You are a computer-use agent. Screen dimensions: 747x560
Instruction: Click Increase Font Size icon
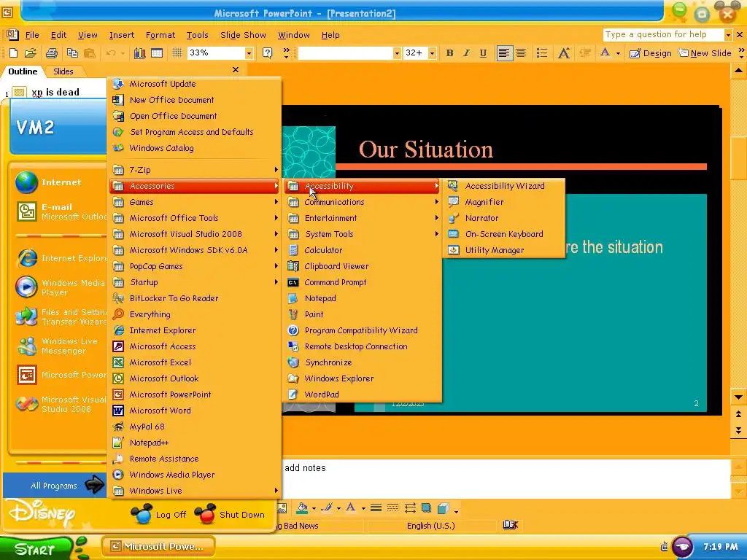(x=564, y=53)
